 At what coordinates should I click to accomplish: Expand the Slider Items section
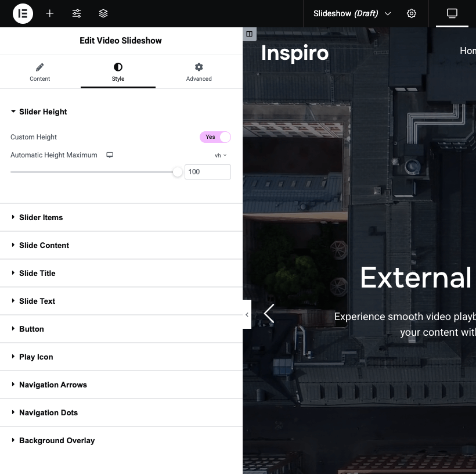tap(41, 217)
